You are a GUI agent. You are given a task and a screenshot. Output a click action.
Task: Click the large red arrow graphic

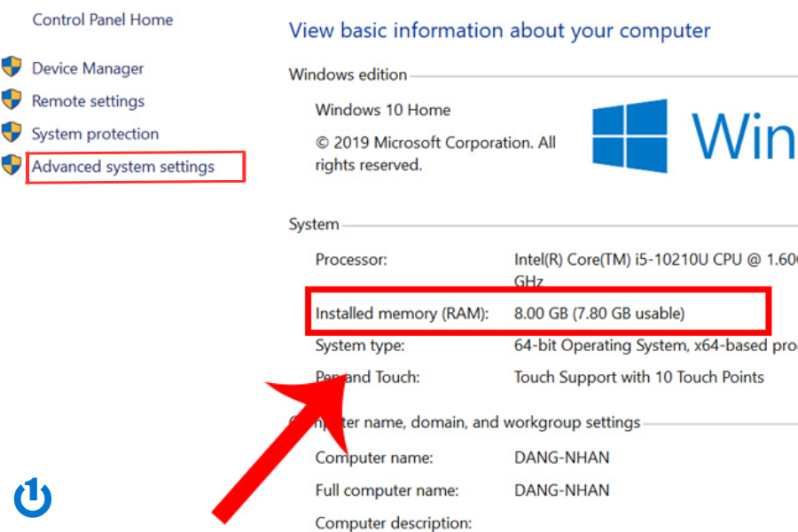tap(284, 443)
